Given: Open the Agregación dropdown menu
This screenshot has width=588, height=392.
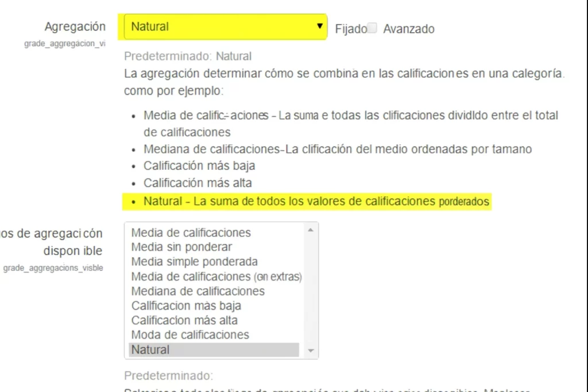Looking at the screenshot, I should 224,26.
